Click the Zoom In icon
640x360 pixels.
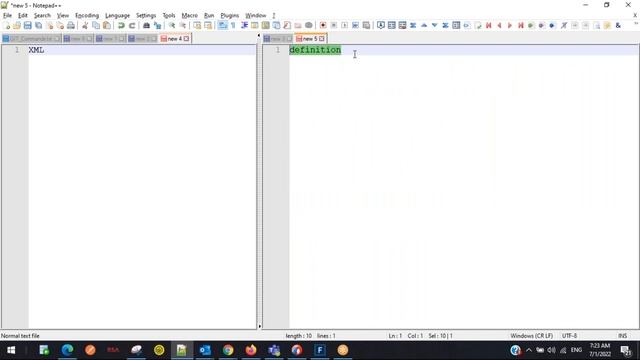click(172, 25)
